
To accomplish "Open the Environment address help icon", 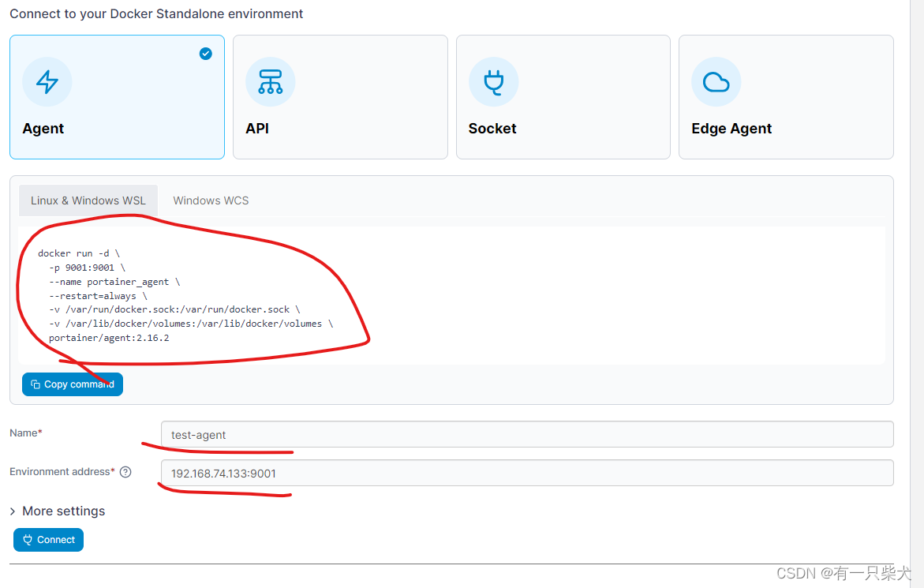I will (125, 472).
